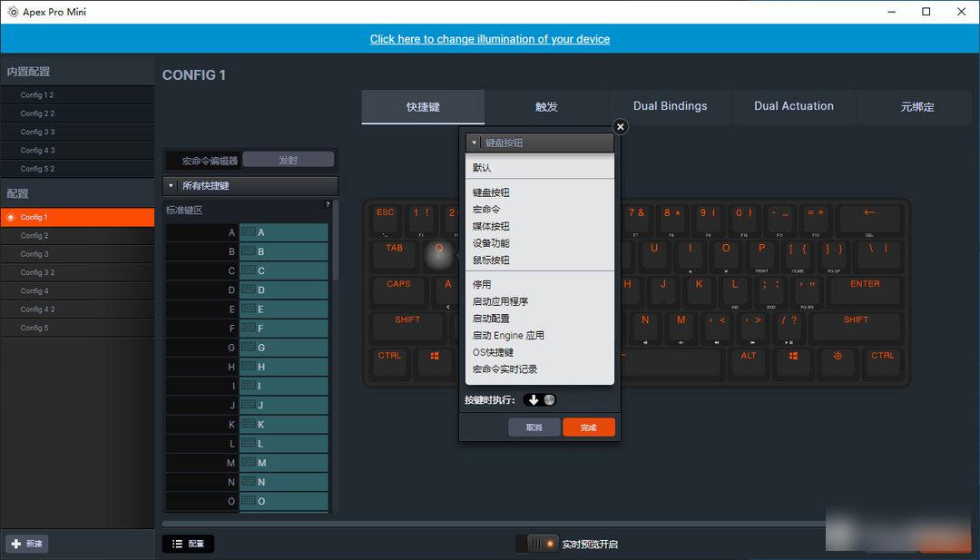Click the keyboard icon in row G
Viewport: 980px width, 560px height.
(248, 348)
